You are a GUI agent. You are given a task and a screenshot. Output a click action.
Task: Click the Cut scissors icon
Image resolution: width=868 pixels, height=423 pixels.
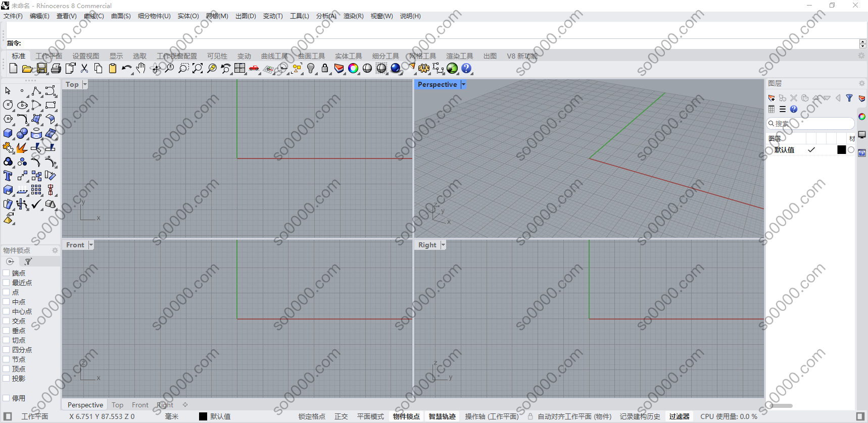(84, 68)
